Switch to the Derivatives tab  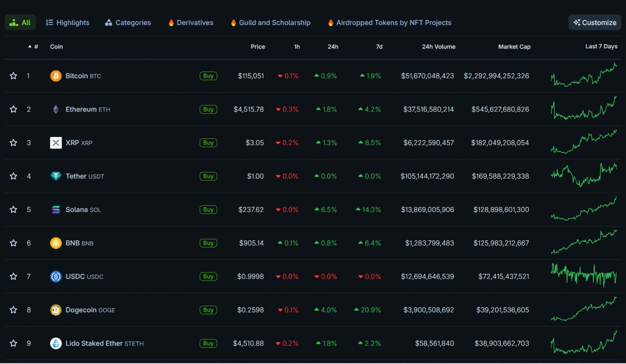point(191,22)
